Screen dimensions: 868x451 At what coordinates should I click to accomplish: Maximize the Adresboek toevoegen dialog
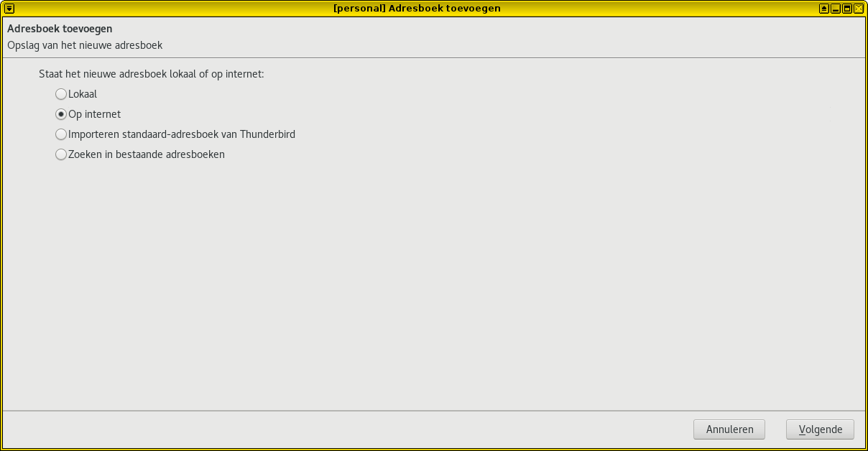847,9
